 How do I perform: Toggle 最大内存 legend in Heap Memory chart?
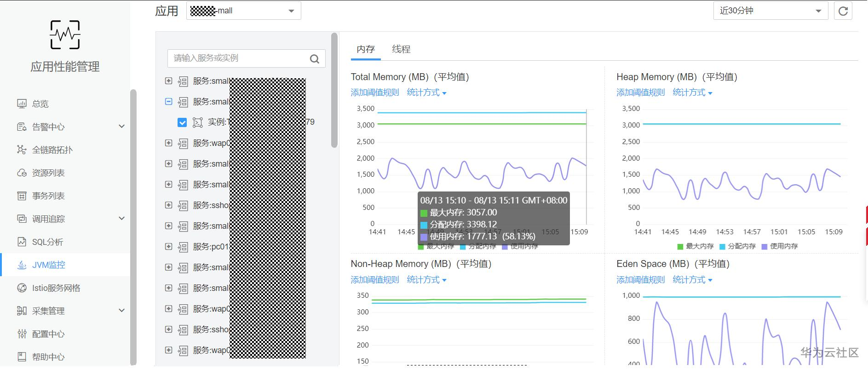[x=695, y=246]
